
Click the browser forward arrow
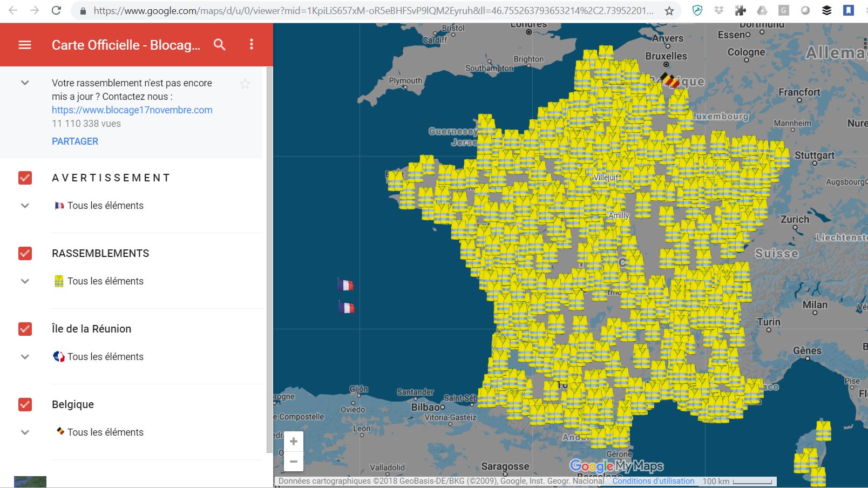[35, 10]
